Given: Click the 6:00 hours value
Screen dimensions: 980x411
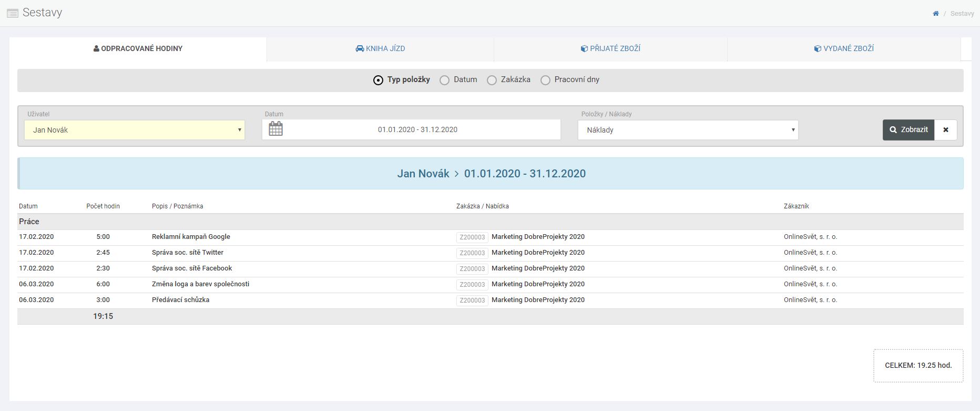Looking at the screenshot, I should (103, 284).
